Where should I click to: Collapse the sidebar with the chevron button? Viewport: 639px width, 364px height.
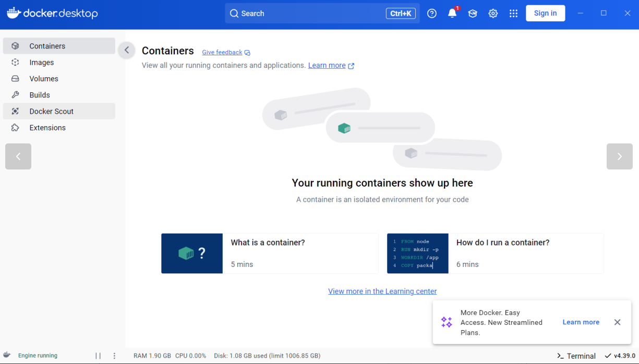[x=126, y=51]
